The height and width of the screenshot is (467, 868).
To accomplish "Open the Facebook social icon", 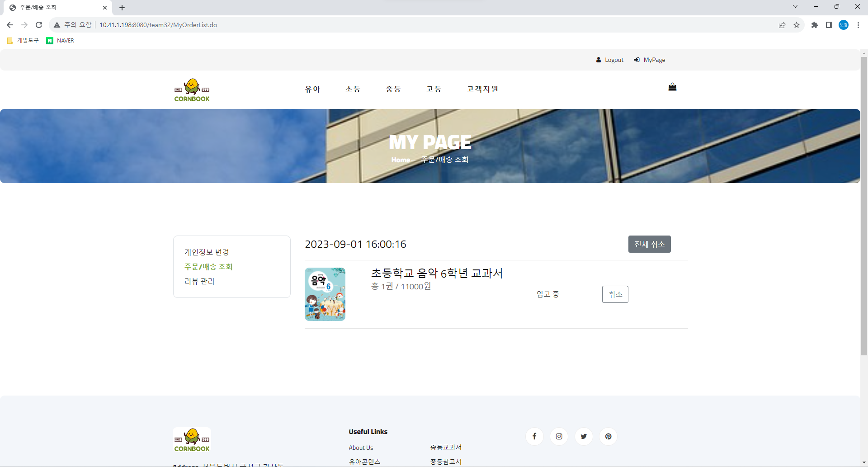I will coord(534,436).
